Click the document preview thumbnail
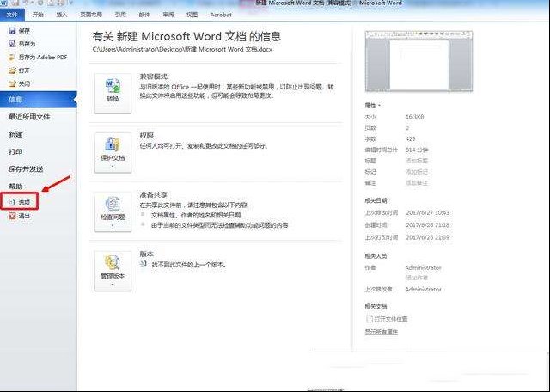Screen dimensions: 550x392 (419, 61)
